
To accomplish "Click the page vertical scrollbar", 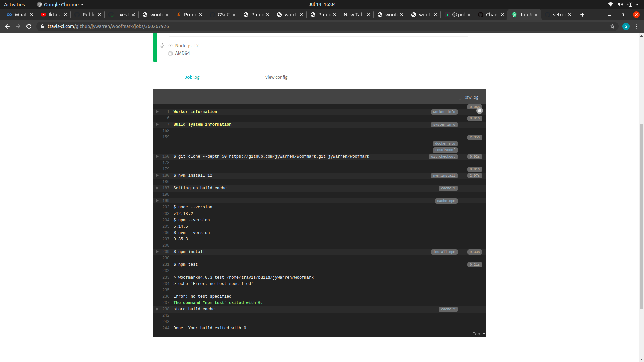I will point(641,215).
